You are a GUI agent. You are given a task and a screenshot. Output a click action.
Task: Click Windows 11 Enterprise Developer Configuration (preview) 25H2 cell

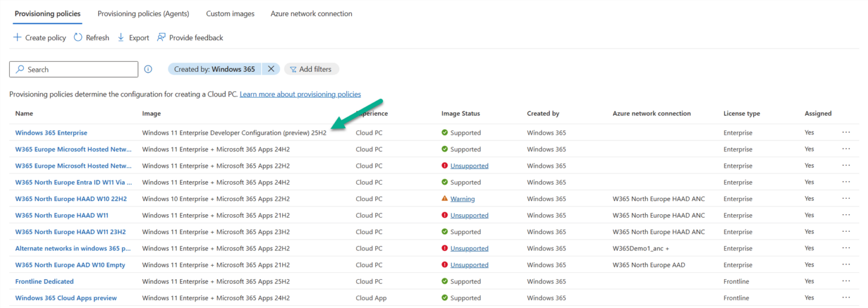coord(234,133)
